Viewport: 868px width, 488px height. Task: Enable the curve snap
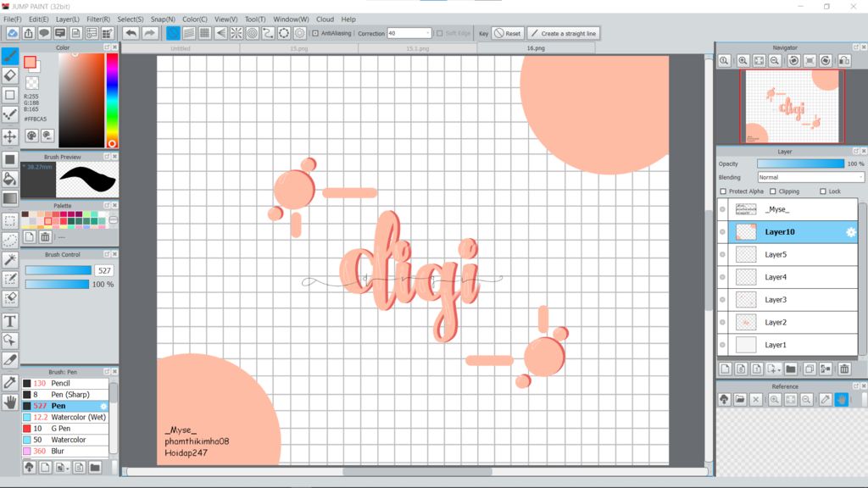268,33
